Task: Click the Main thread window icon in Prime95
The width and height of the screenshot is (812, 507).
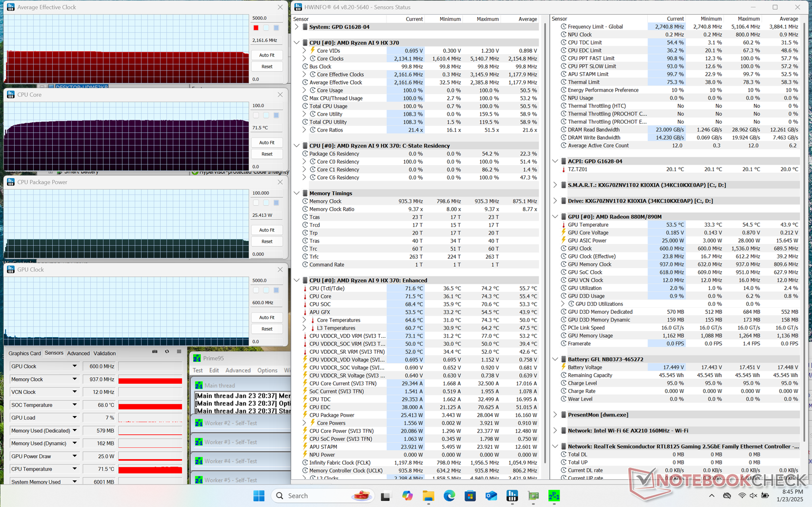Action: click(199, 385)
